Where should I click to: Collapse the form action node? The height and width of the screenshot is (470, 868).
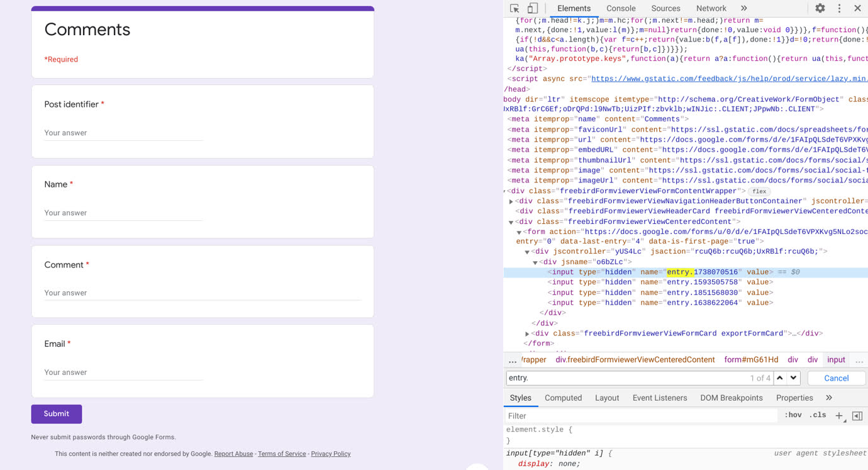(x=519, y=232)
